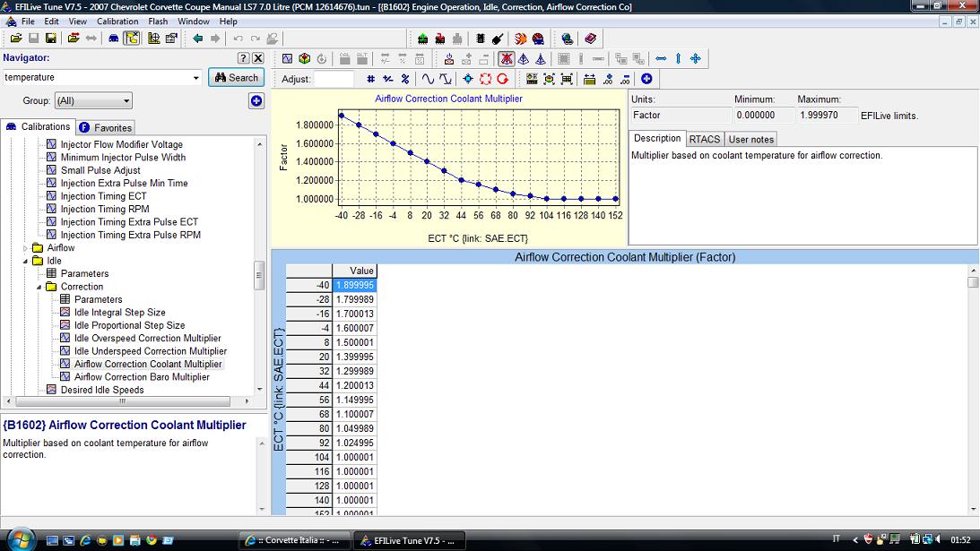
Task: Click the blue back arrow icon
Action: (x=198, y=39)
